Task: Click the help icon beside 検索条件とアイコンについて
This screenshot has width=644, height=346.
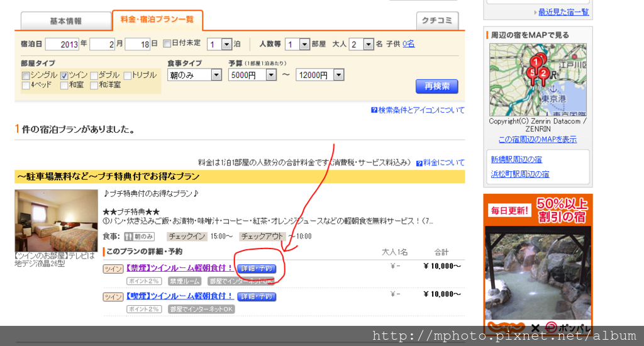Action: tap(374, 110)
